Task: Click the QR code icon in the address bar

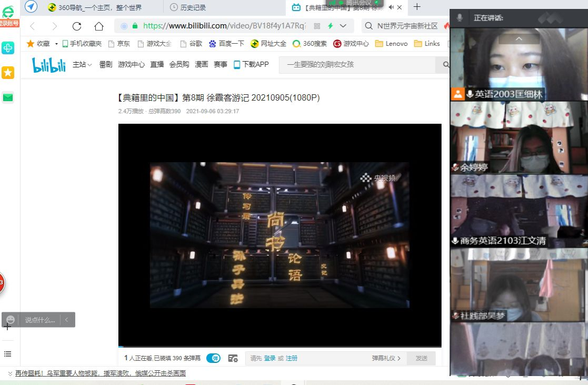Action: (x=317, y=26)
